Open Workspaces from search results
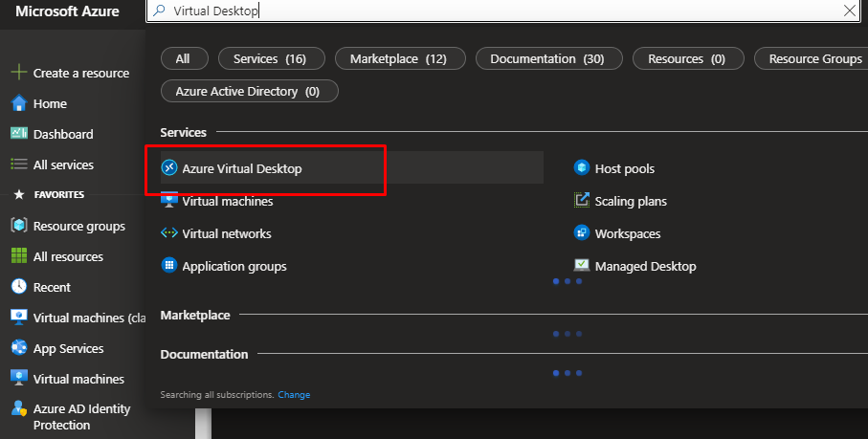The width and height of the screenshot is (868, 439). coord(627,233)
